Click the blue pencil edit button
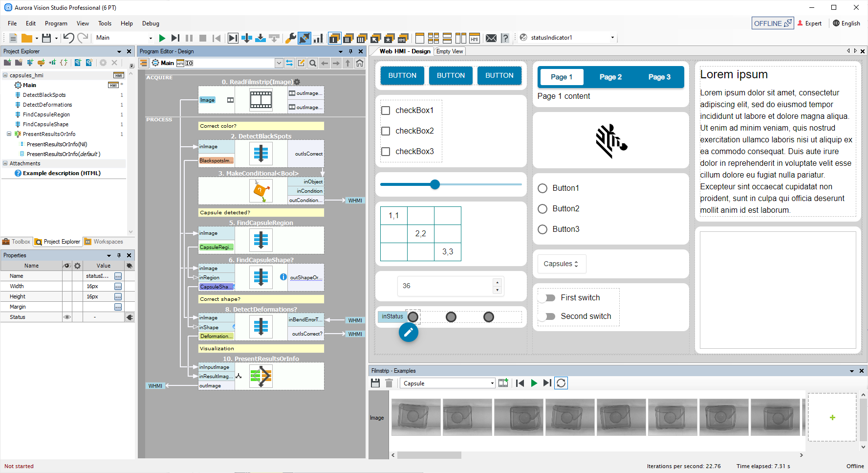The width and height of the screenshot is (868, 473). pos(409,333)
